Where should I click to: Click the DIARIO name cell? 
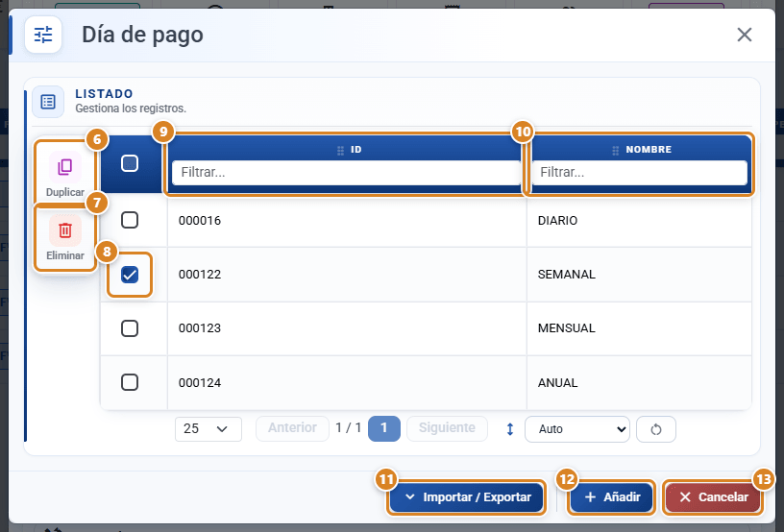coord(640,220)
